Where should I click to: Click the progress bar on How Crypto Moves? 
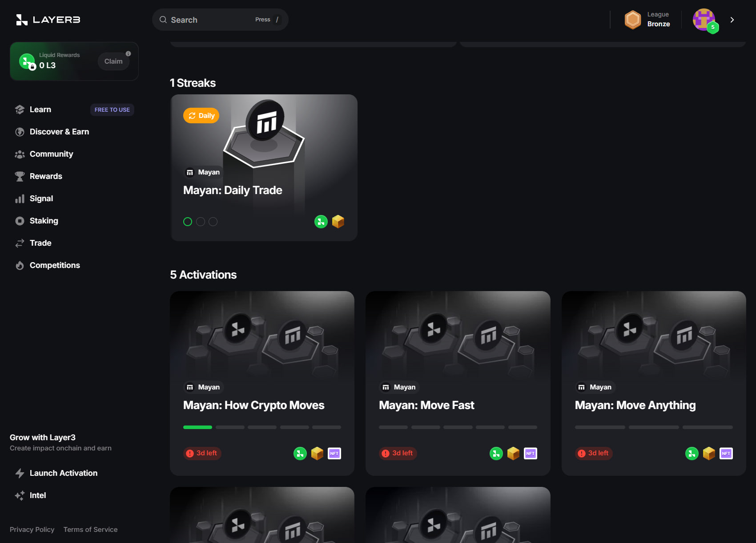point(262,427)
